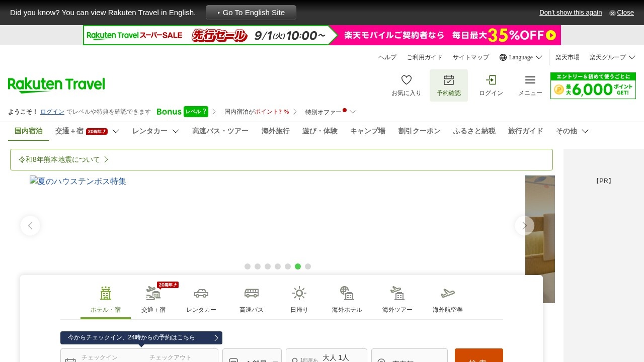Click the orange search button (検索)
Viewport: 644px width, 362px height.
point(479,355)
